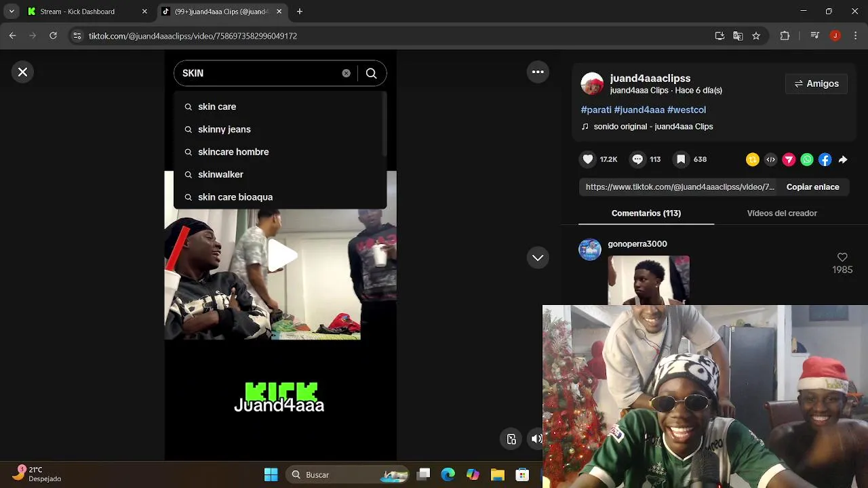Image resolution: width=868 pixels, height=488 pixels.
Task: Open the Windows Start menu
Action: pyautogui.click(x=271, y=474)
